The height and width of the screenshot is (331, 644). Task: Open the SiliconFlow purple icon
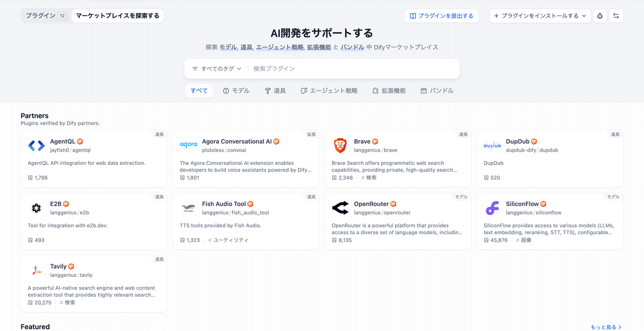[491, 207]
